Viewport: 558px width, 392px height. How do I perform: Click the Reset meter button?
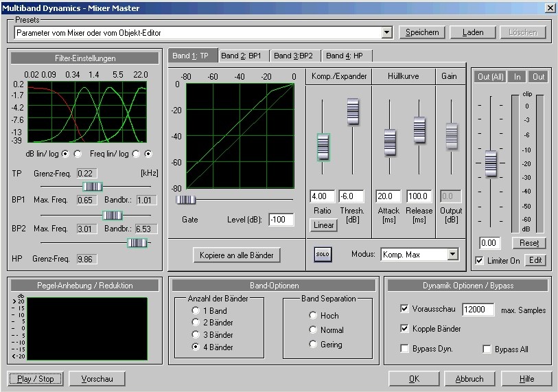pyautogui.click(x=528, y=243)
